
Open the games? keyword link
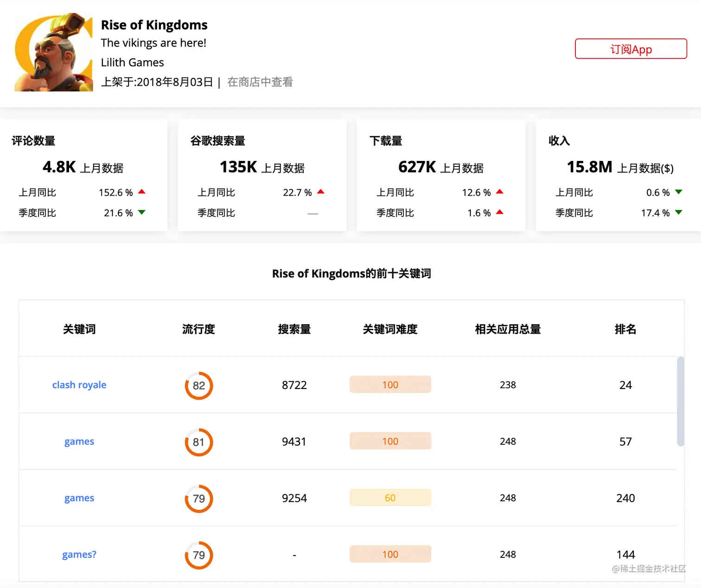[x=79, y=554]
